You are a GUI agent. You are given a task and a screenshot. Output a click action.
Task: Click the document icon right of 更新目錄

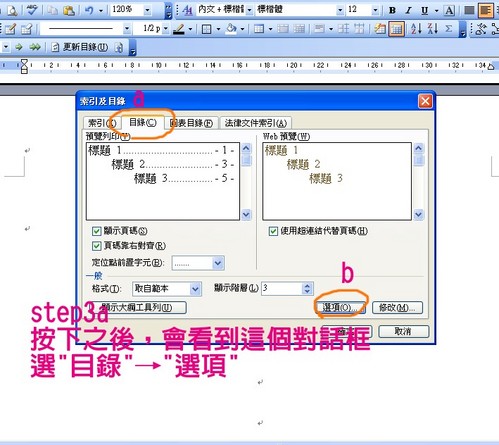pos(119,47)
